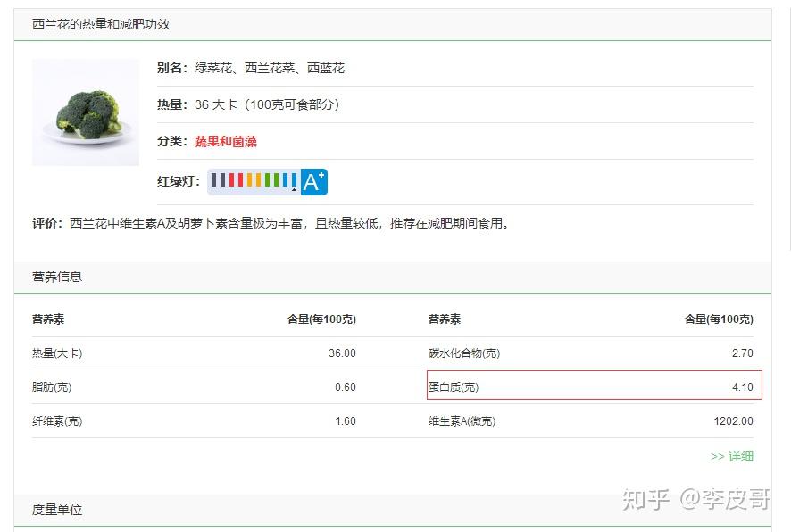
Task: Click the 红绿灯 label
Action: point(179,181)
